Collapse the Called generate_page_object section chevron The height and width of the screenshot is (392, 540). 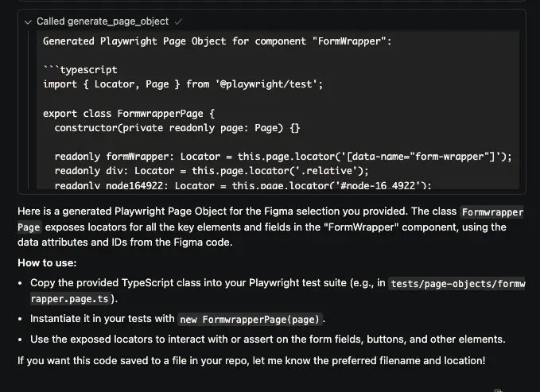28,22
